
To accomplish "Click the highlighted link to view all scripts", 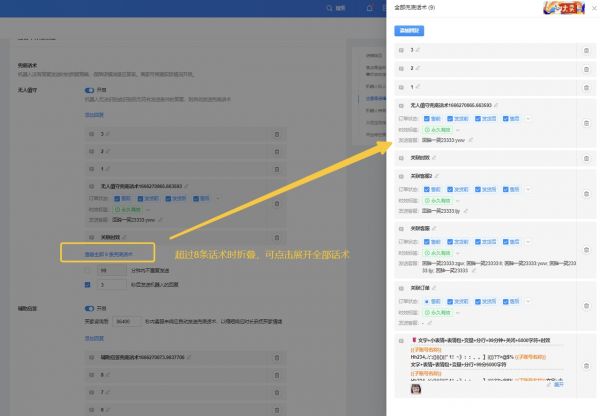I will 103,255.
